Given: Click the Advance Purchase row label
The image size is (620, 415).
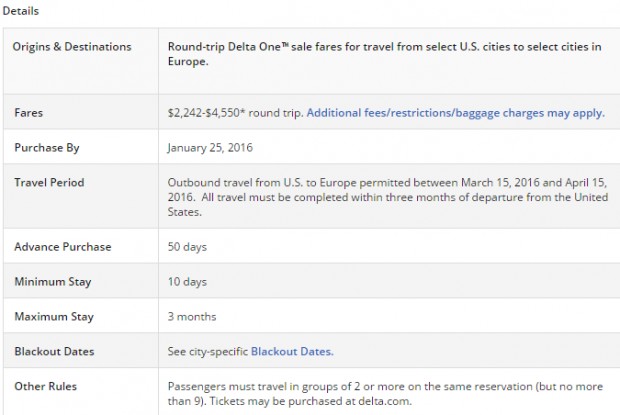Looking at the screenshot, I should (x=63, y=247).
